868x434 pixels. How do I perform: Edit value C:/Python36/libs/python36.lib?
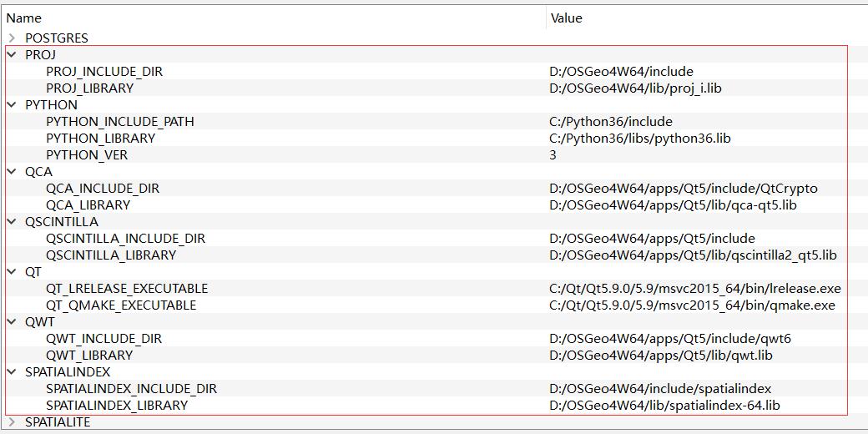tap(640, 138)
